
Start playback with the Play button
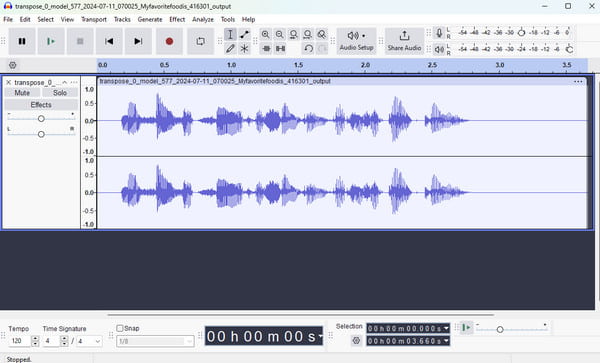click(x=51, y=41)
